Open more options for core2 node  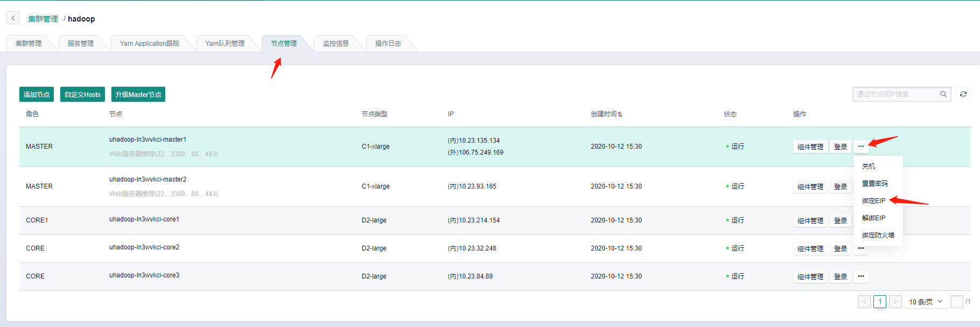(x=861, y=248)
